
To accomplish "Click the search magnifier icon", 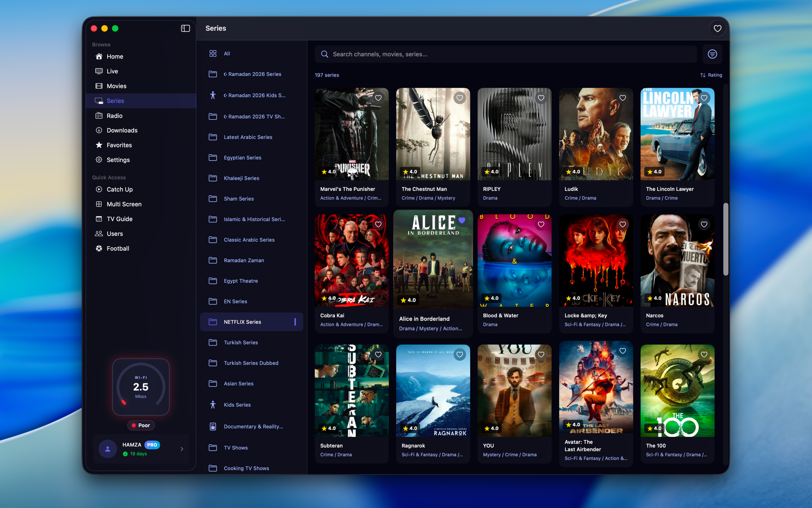I will pos(325,54).
